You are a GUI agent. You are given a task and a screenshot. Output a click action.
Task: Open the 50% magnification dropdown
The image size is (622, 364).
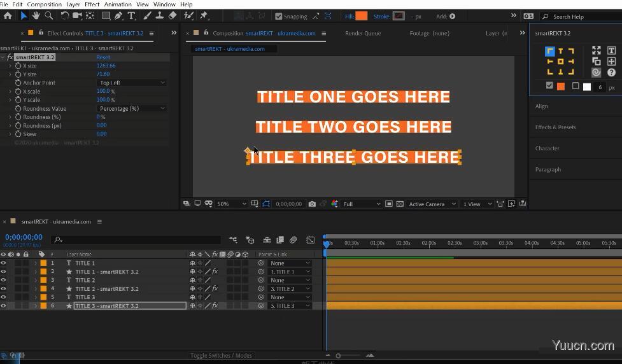(x=232, y=204)
